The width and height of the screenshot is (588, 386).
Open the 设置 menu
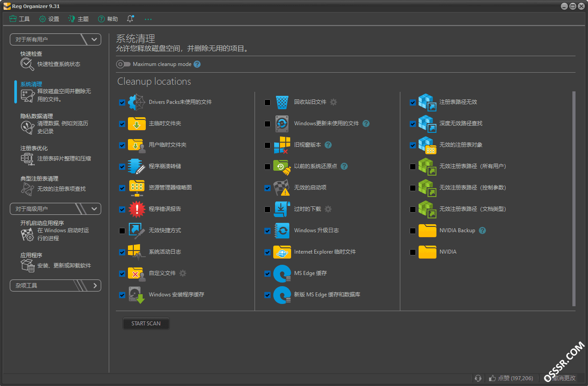pos(49,19)
